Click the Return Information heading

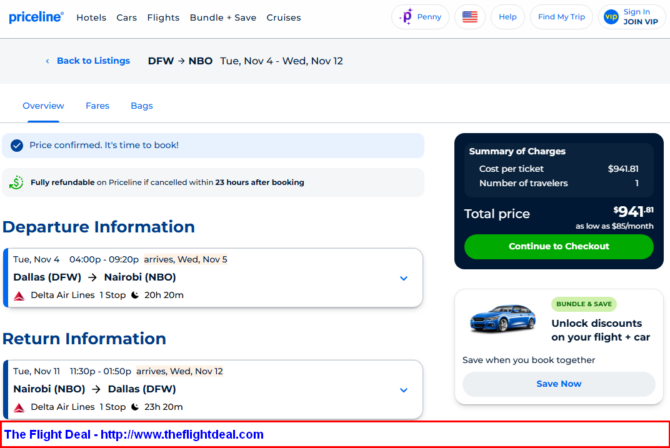coord(84,339)
